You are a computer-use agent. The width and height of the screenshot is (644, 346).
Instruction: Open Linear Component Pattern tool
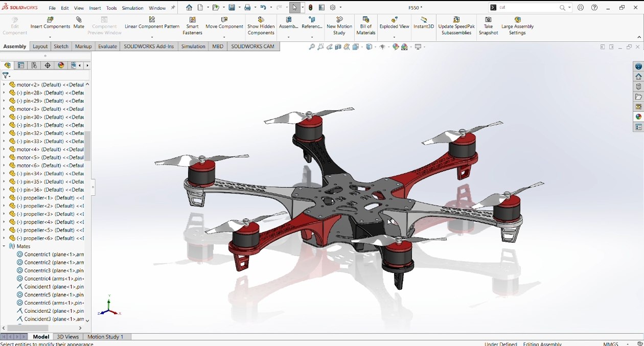coord(152,23)
